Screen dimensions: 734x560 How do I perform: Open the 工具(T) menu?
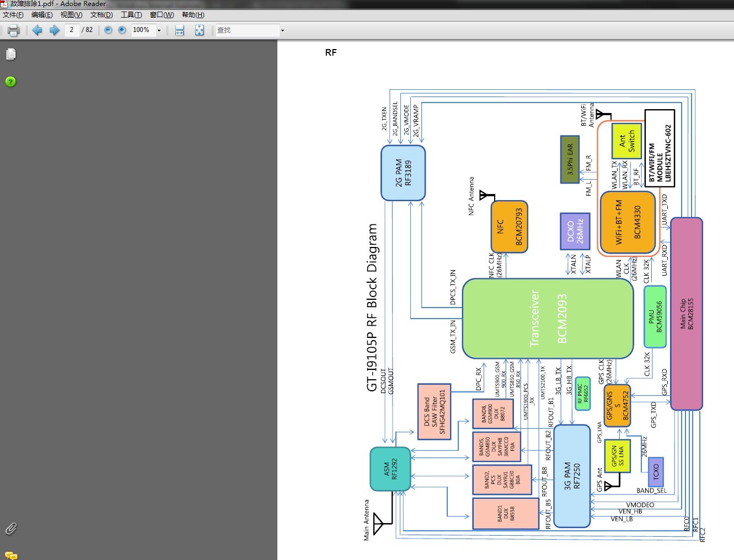click(x=131, y=15)
